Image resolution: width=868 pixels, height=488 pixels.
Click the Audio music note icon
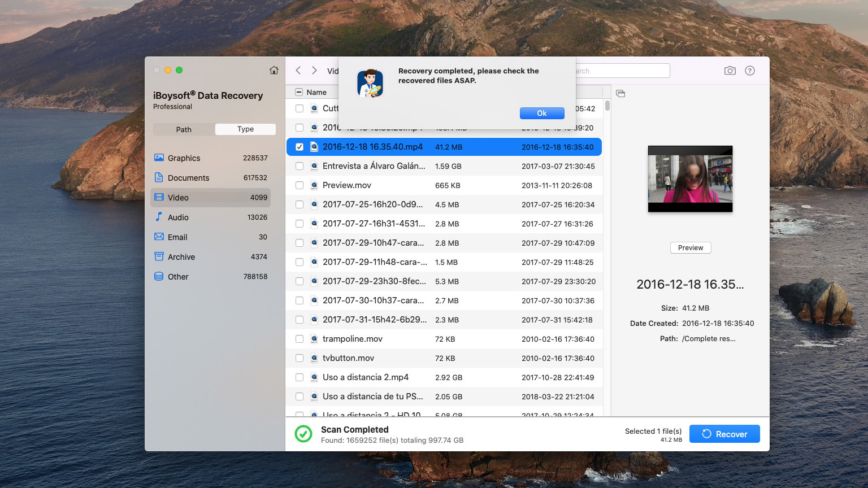pos(159,217)
